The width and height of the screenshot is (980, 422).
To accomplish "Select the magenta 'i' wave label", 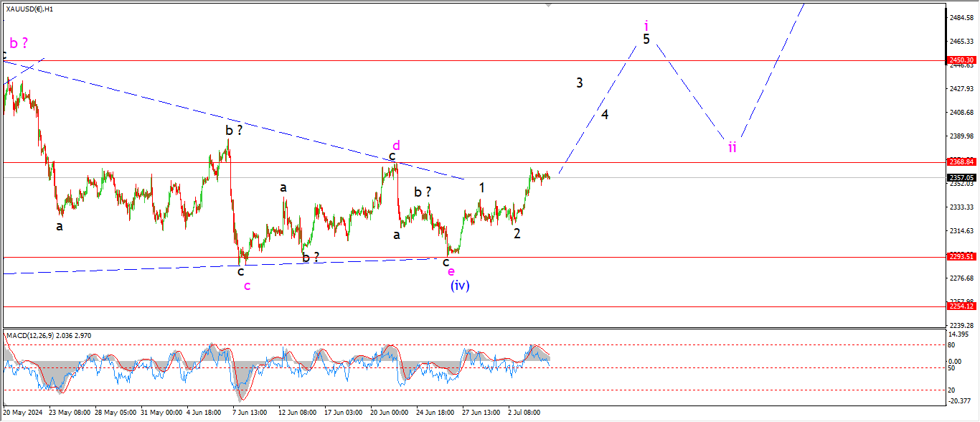I will 646,24.
